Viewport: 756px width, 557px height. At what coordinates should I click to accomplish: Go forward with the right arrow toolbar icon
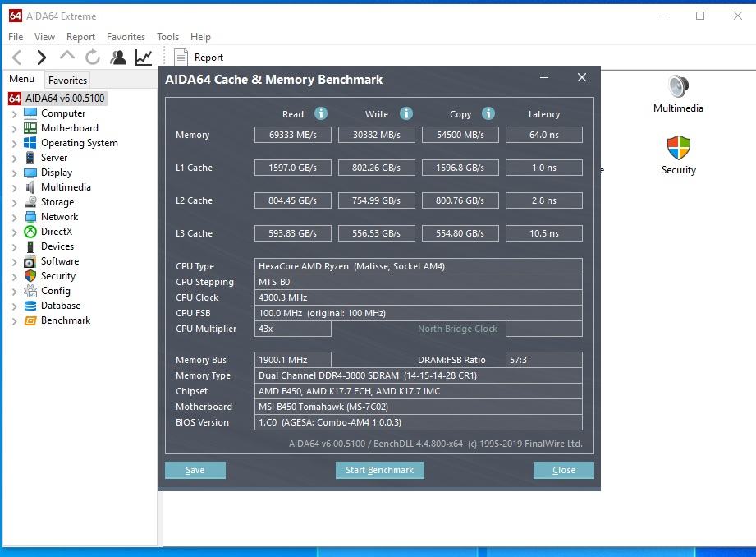point(42,58)
